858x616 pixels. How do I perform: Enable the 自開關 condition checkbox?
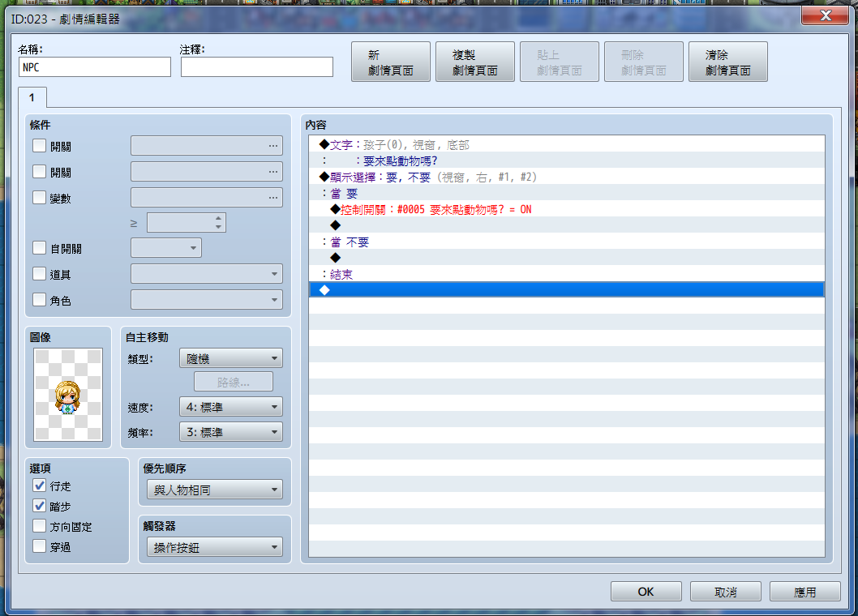click(40, 248)
